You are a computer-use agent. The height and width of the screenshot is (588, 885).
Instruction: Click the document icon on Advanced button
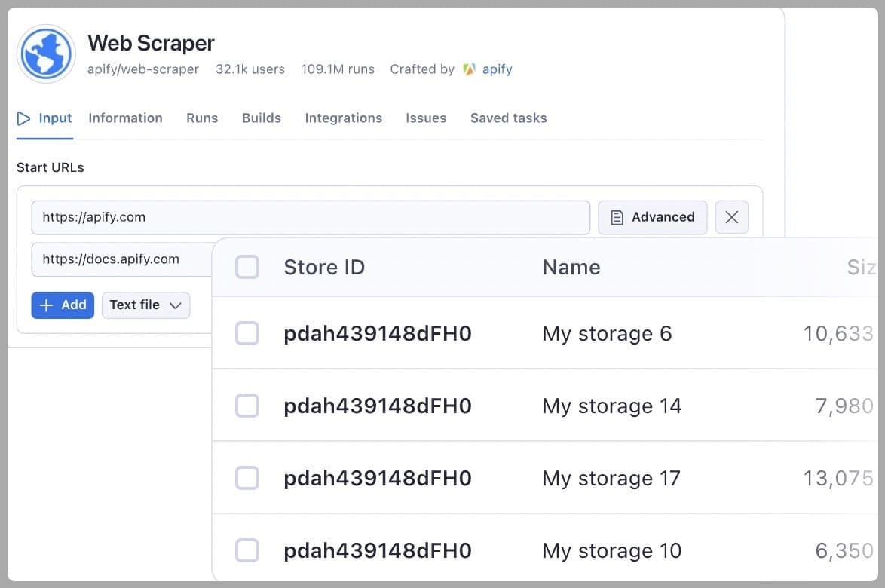point(617,216)
